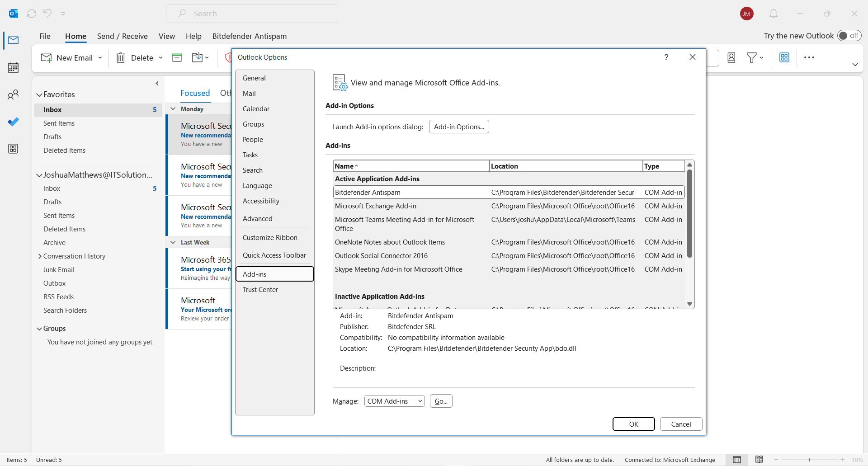Click the Cancel button
This screenshot has width=868, height=466.
[x=681, y=424]
